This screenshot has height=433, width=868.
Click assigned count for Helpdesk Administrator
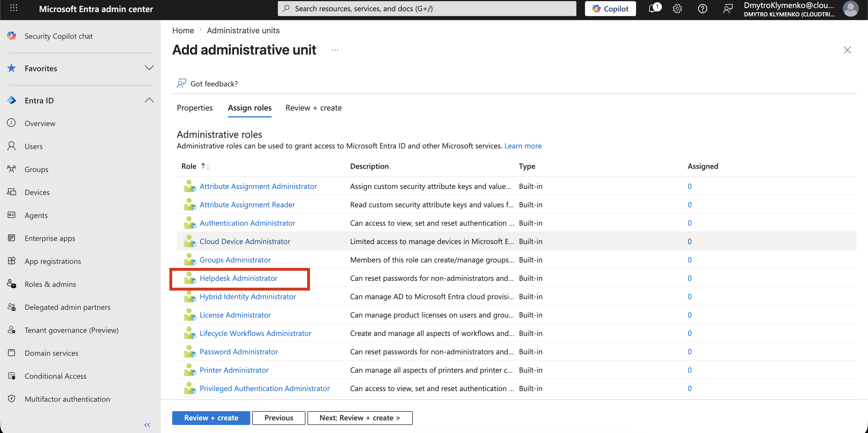tap(689, 278)
